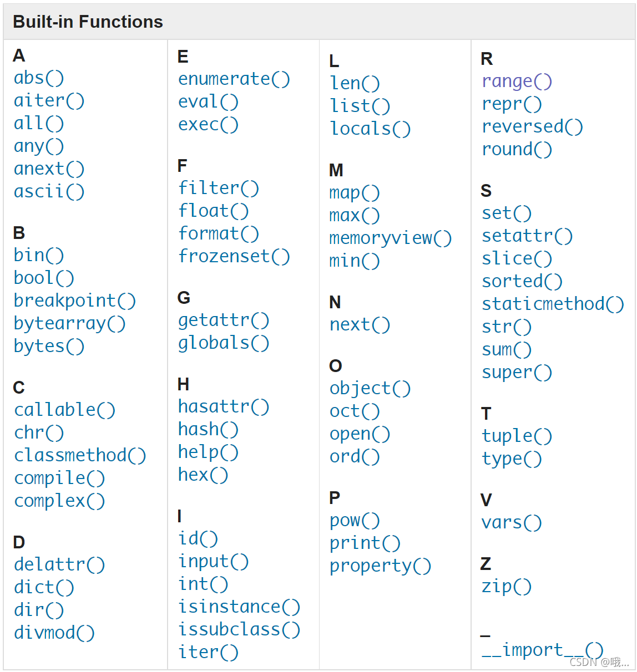Click the id() link
The width and height of the screenshot is (637, 672).
(x=198, y=539)
